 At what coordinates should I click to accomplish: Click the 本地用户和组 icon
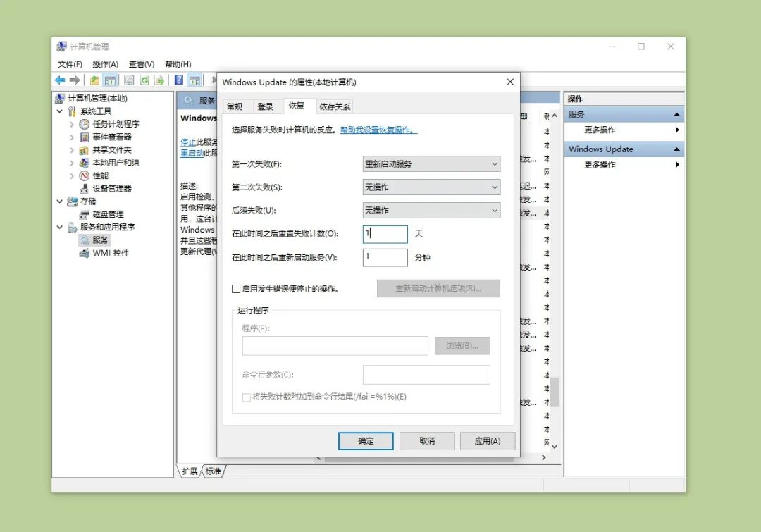pyautogui.click(x=85, y=163)
